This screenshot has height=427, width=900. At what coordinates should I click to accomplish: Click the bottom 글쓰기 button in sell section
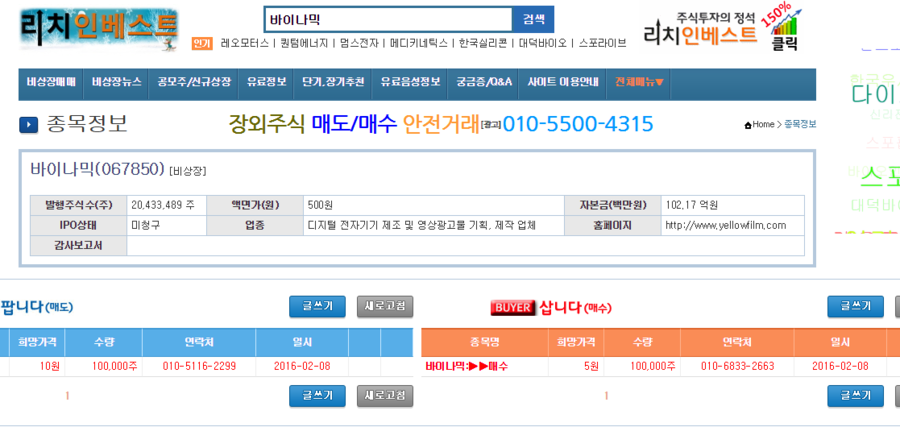(317, 396)
